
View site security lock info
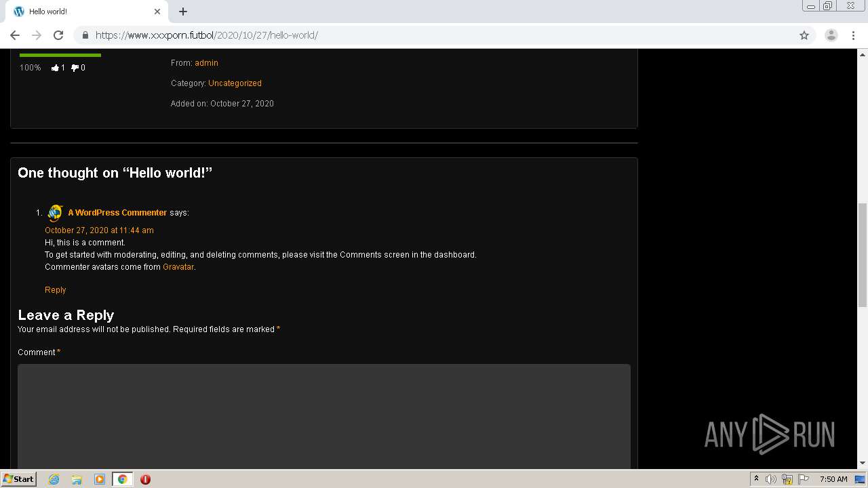click(85, 35)
